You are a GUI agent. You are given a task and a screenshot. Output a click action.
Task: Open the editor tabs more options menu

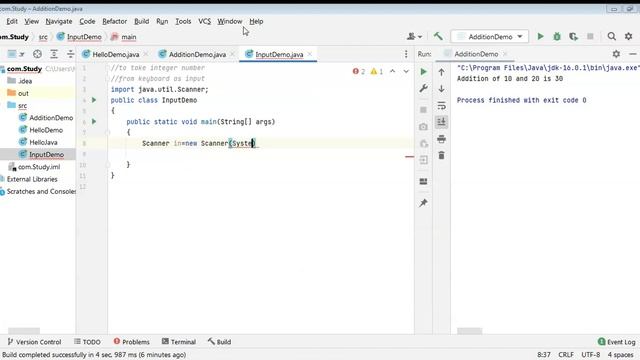coord(406,54)
